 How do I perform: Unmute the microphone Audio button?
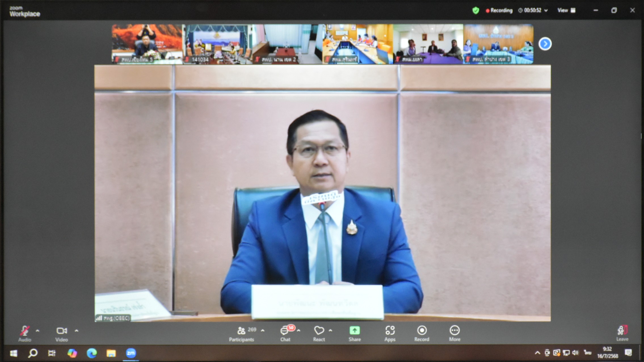point(25,333)
